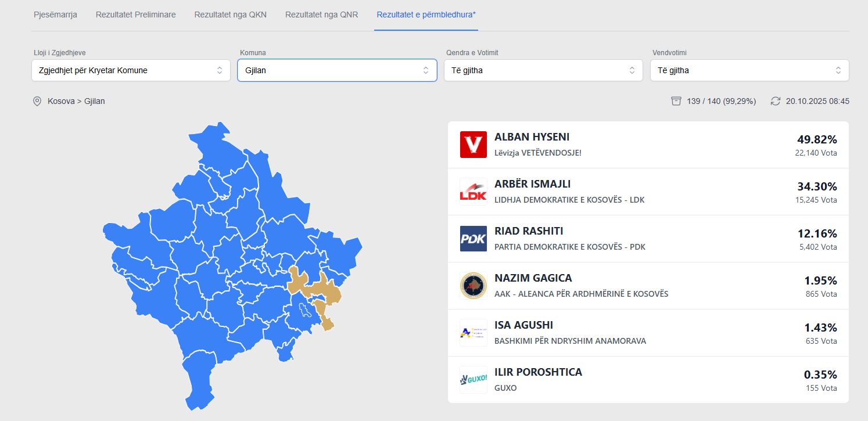Switch to the Pjesëmarrja tab
This screenshot has height=421, width=868.
tap(55, 15)
